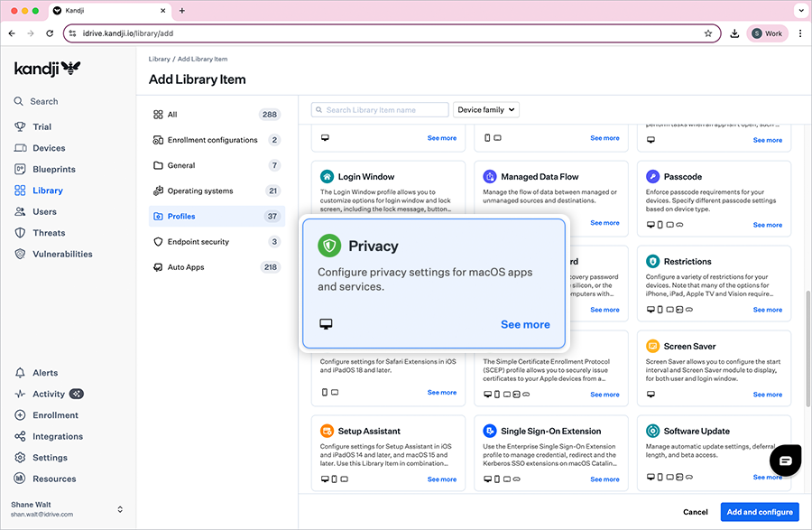Go to Blueprints in the sidebar

coord(54,170)
